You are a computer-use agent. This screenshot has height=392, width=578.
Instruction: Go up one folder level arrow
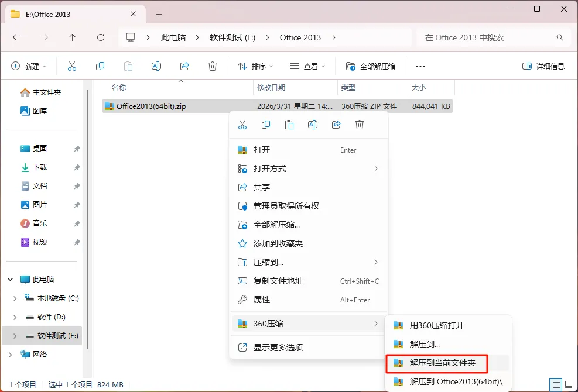[72, 37]
